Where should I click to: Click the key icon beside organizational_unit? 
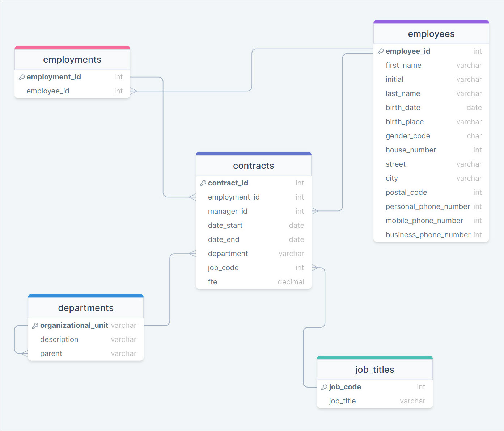pyautogui.click(x=35, y=326)
